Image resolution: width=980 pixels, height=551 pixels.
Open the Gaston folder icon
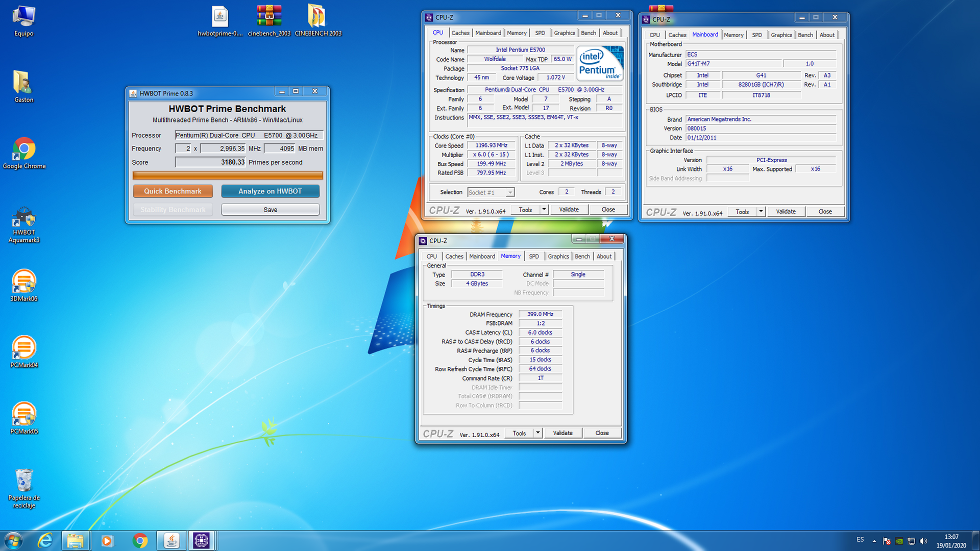coord(23,87)
